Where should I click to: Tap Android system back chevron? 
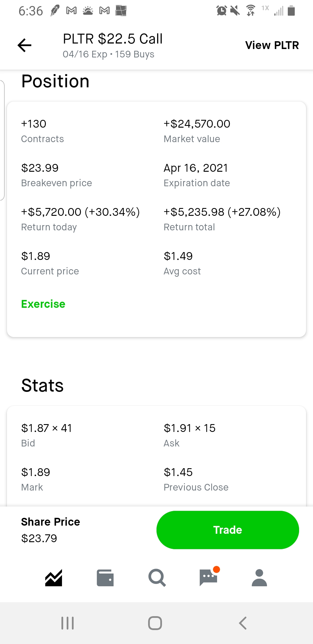[243, 623]
